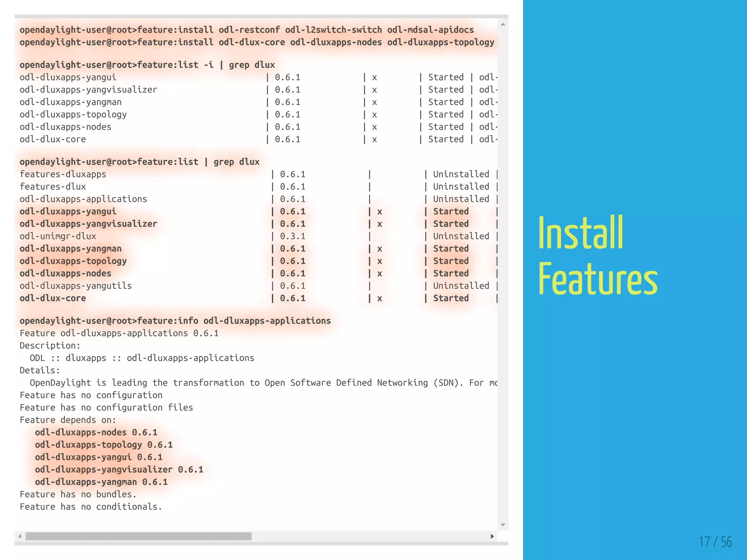Viewport: 747px width, 560px height.
Task: Click 'Feature has no bundles.' line
Action: pyautogui.click(x=78, y=494)
